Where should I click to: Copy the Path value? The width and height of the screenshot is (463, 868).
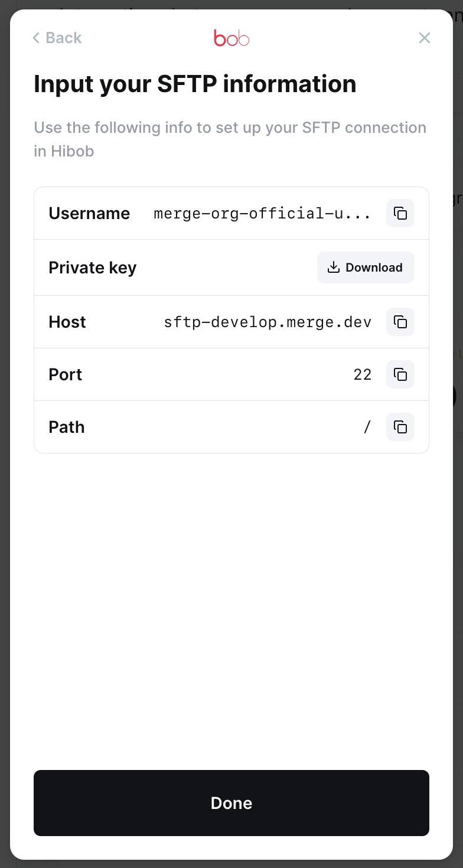click(400, 427)
